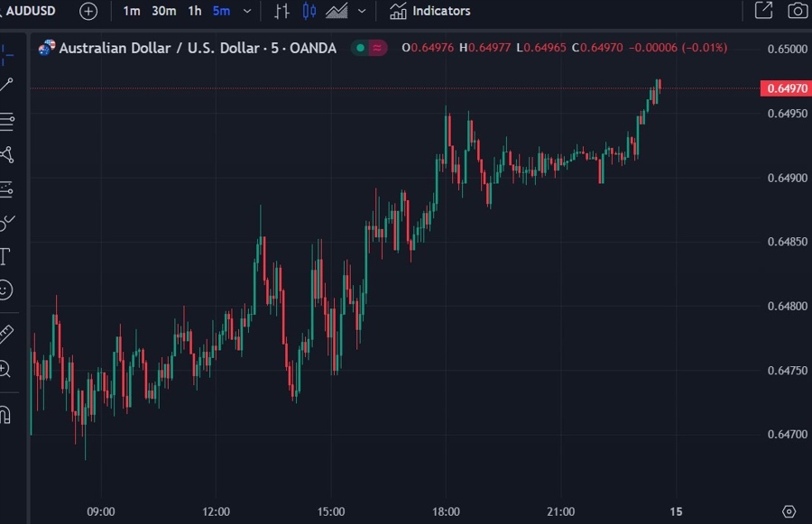Screen dimensions: 812x524
Task: Click the 0.64750 price scale label
Action: 787,371
